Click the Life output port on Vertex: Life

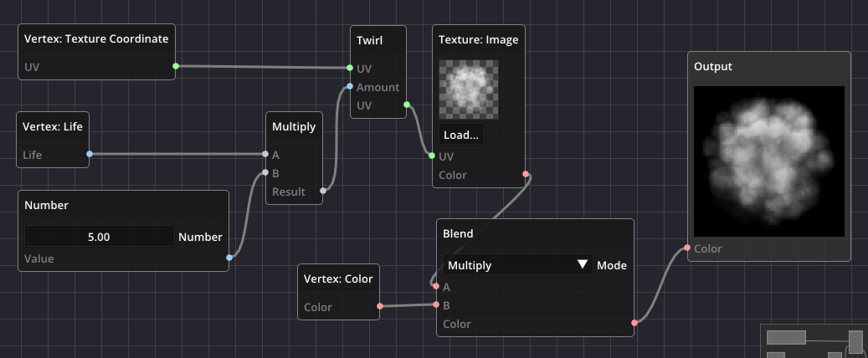(x=89, y=154)
